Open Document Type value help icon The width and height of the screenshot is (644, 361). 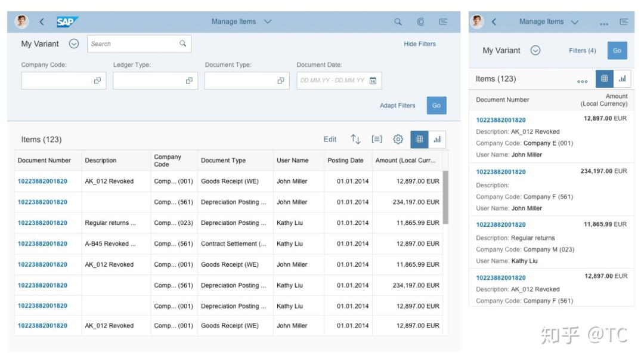(280, 81)
